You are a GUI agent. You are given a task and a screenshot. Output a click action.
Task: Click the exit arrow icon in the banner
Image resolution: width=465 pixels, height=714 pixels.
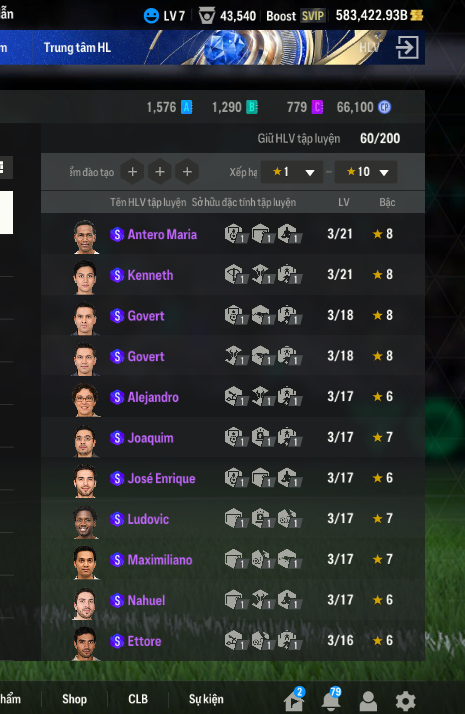407,47
